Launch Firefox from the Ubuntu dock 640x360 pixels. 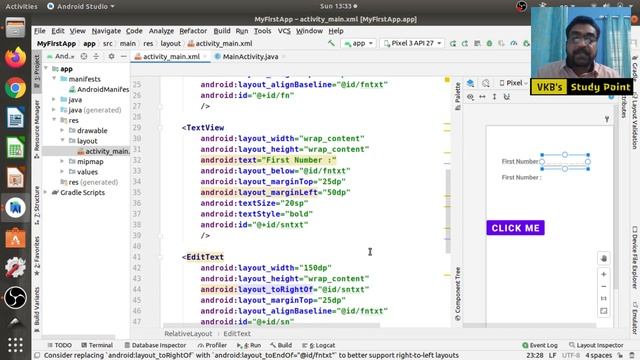pos(16,57)
